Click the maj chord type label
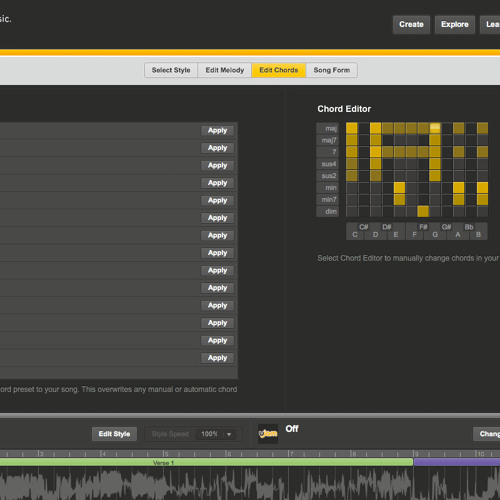 [x=328, y=128]
